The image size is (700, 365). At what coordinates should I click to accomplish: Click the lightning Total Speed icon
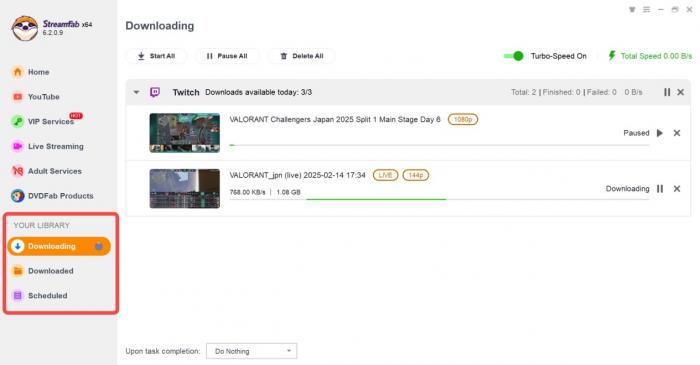(x=612, y=56)
